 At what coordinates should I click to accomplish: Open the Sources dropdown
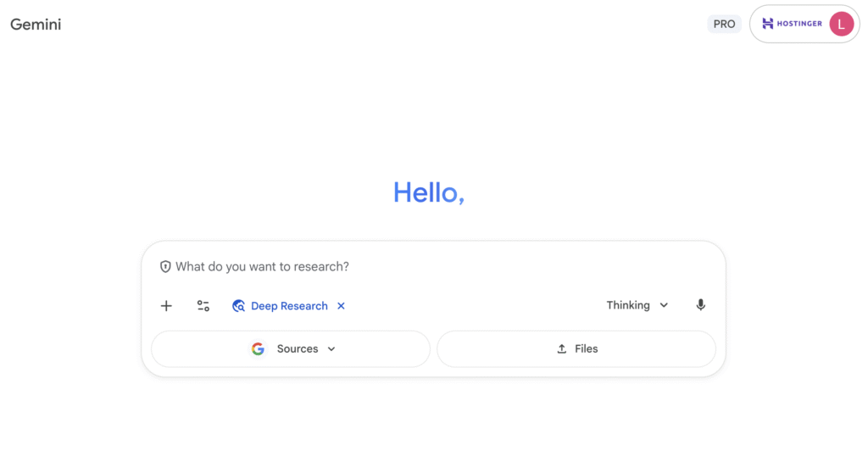point(298,348)
